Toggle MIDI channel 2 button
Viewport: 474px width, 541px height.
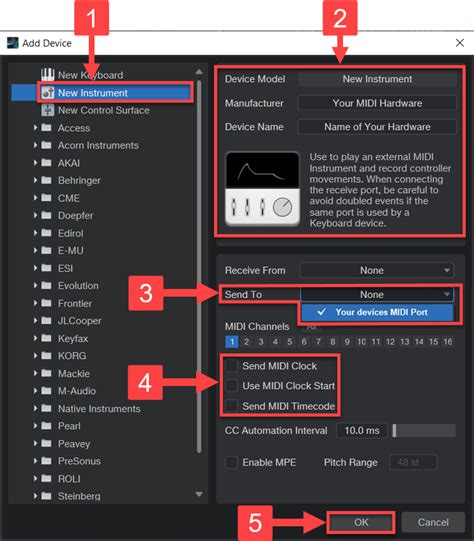pos(246,342)
